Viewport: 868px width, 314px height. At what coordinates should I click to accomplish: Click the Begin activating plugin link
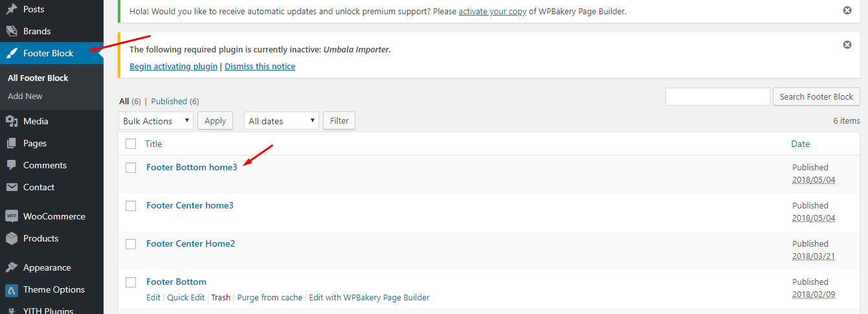pos(173,66)
